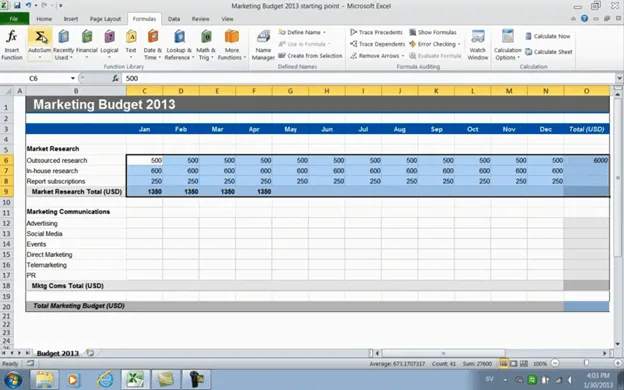
Task: Click the zoom slider handle
Action: pos(586,363)
